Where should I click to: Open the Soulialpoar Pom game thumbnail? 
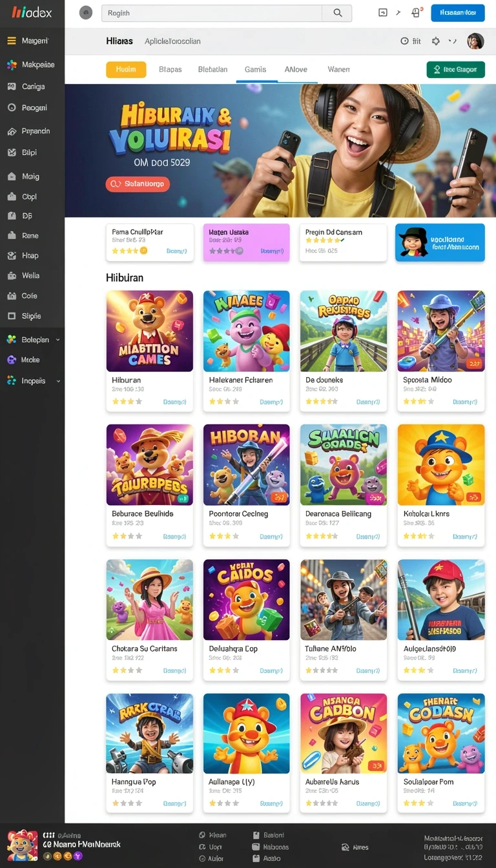pos(441,734)
